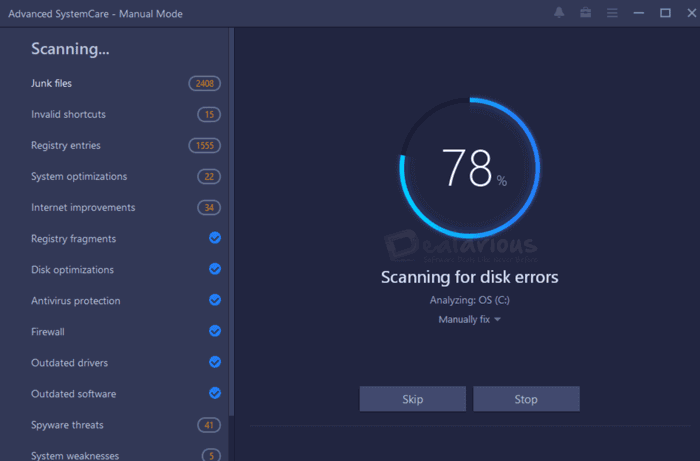The image size is (700, 461).
Task: Select the System weaknesses label
Action: point(75,455)
